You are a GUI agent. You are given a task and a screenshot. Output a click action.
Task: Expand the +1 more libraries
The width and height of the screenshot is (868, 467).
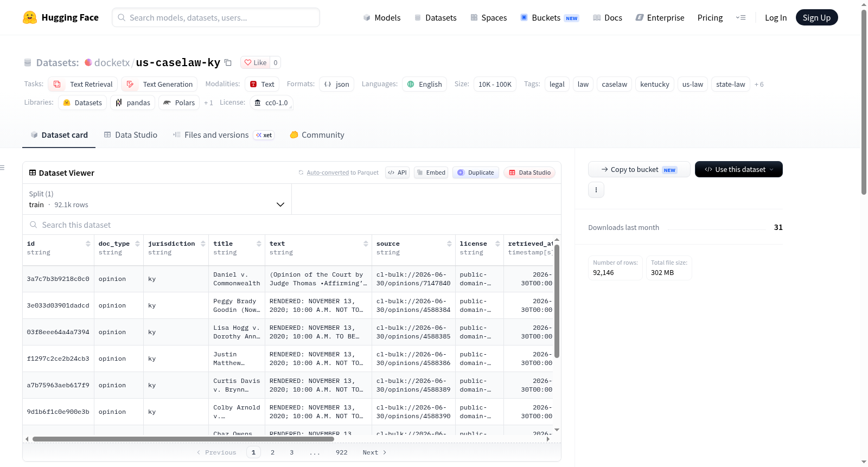208,103
